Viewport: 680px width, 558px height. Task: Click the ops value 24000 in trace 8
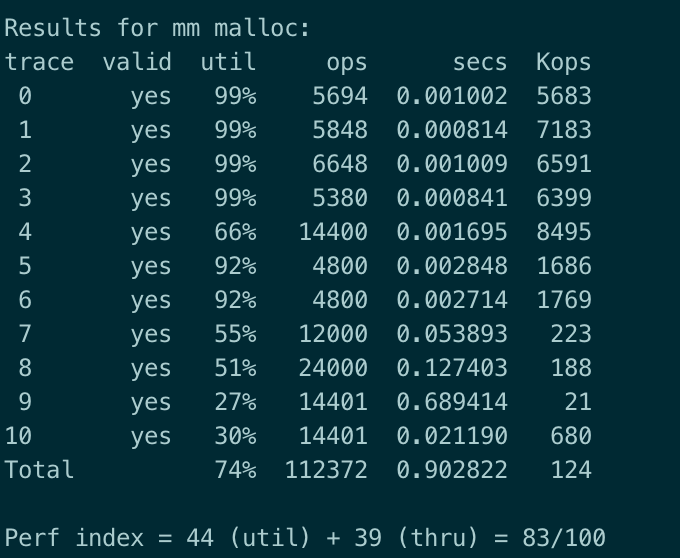click(333, 368)
